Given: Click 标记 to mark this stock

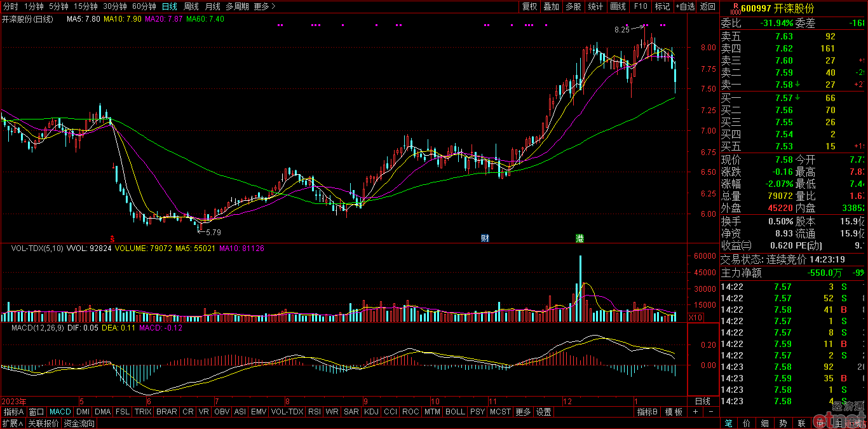Looking at the screenshot, I should click(x=662, y=6).
